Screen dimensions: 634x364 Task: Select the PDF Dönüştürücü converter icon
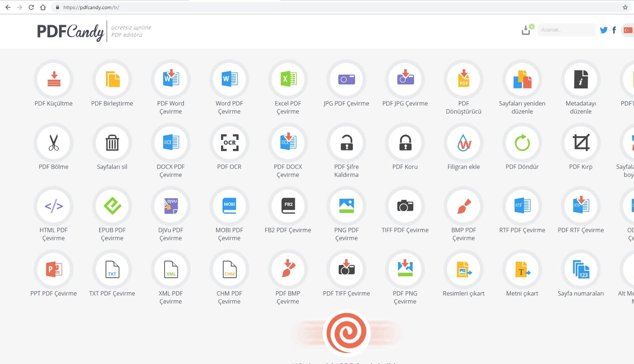pyautogui.click(x=464, y=79)
